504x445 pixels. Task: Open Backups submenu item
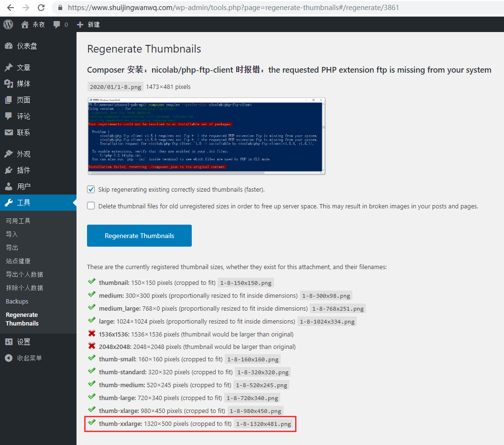pos(17,302)
